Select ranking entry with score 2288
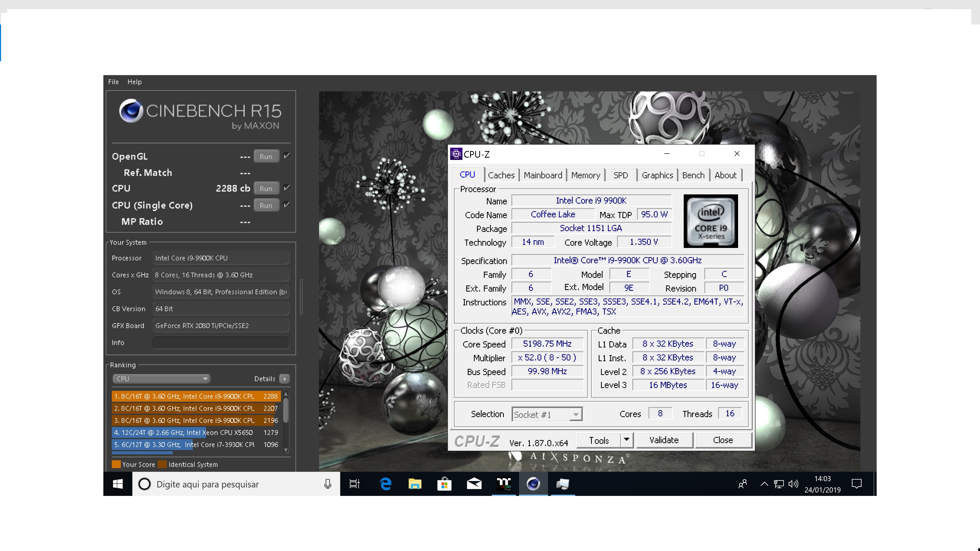 click(x=196, y=396)
